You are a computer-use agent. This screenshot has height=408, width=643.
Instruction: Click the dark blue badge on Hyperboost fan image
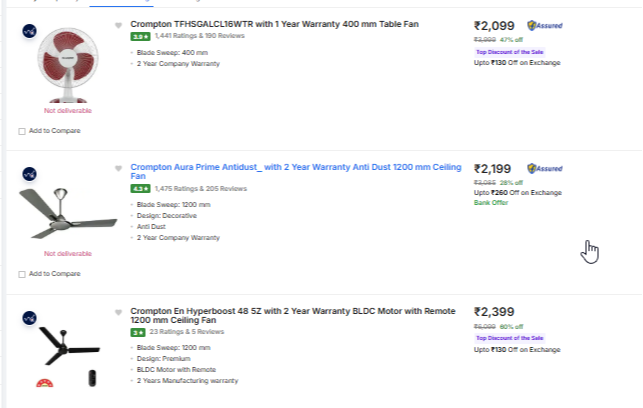click(30, 318)
